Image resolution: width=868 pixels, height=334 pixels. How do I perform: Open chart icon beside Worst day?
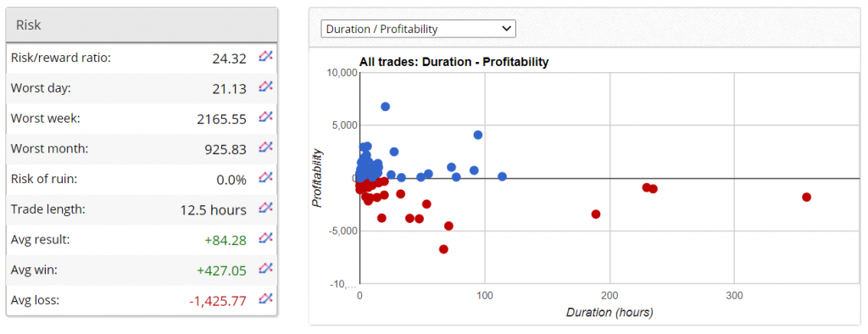(x=265, y=86)
